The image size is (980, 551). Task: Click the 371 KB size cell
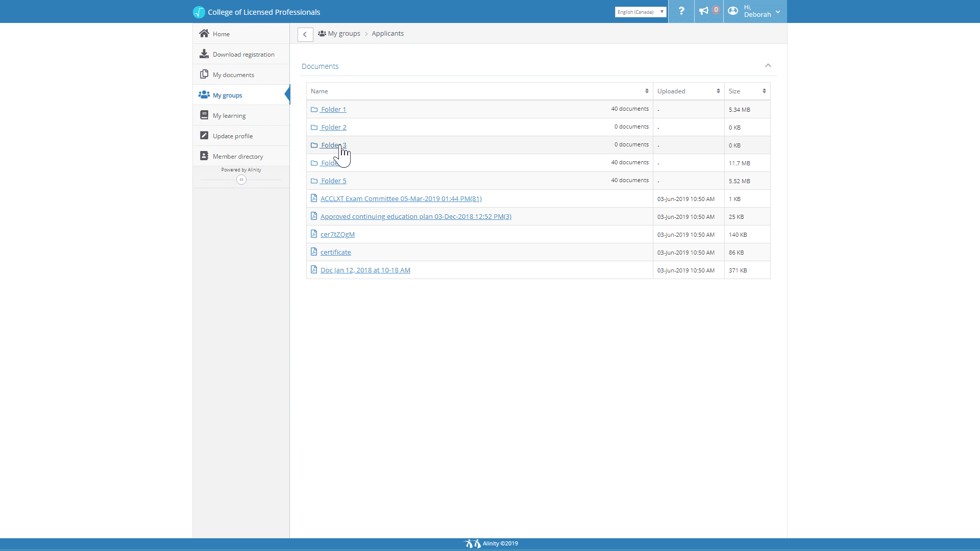point(747,270)
